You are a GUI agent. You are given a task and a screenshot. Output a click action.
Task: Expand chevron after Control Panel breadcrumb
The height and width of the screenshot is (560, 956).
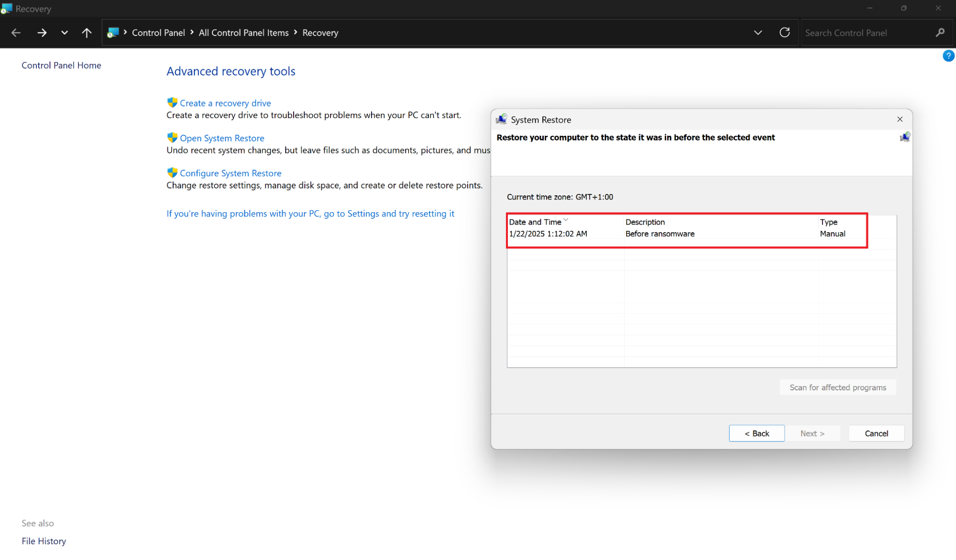click(x=192, y=32)
